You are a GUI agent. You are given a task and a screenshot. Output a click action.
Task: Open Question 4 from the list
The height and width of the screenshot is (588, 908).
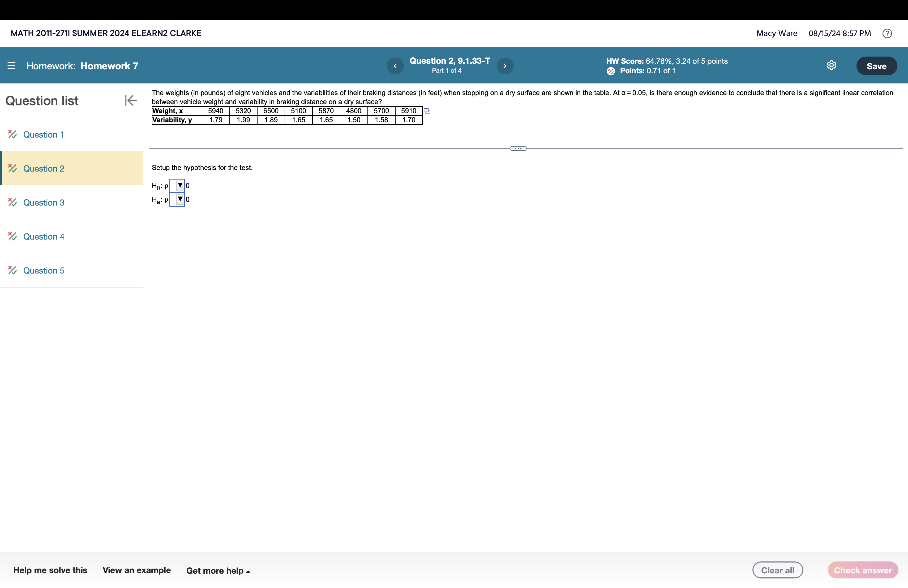(x=44, y=237)
